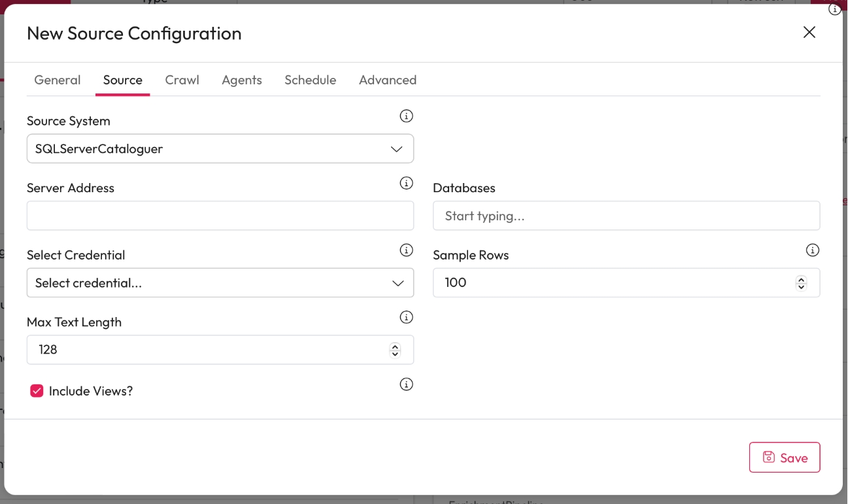Click the Max Text Length stepper arrows
Viewport: 848px width, 504px height.
(395, 350)
